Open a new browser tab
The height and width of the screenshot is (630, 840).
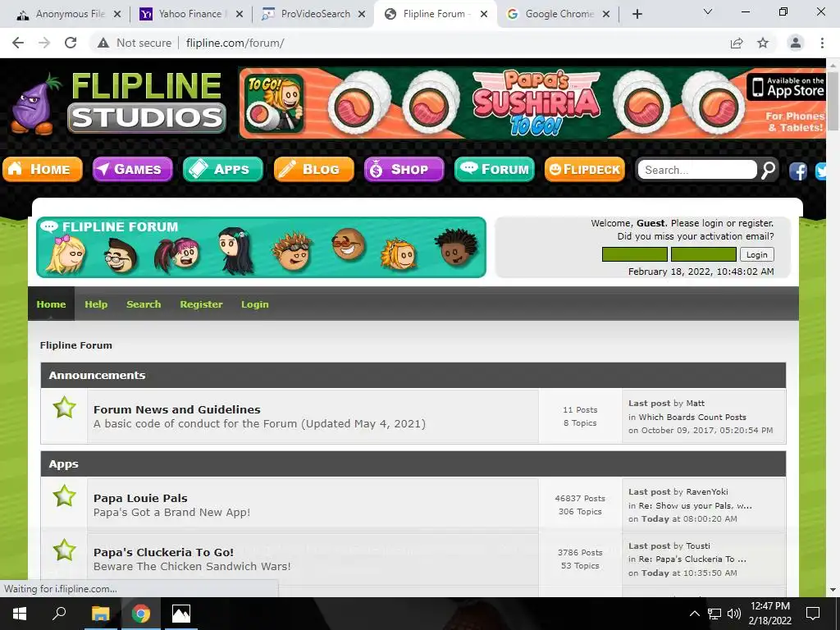tap(637, 15)
